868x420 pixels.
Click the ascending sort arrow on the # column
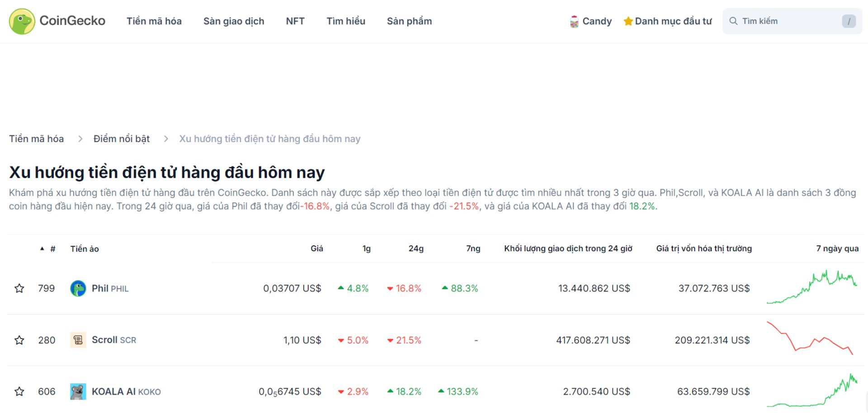[42, 248]
